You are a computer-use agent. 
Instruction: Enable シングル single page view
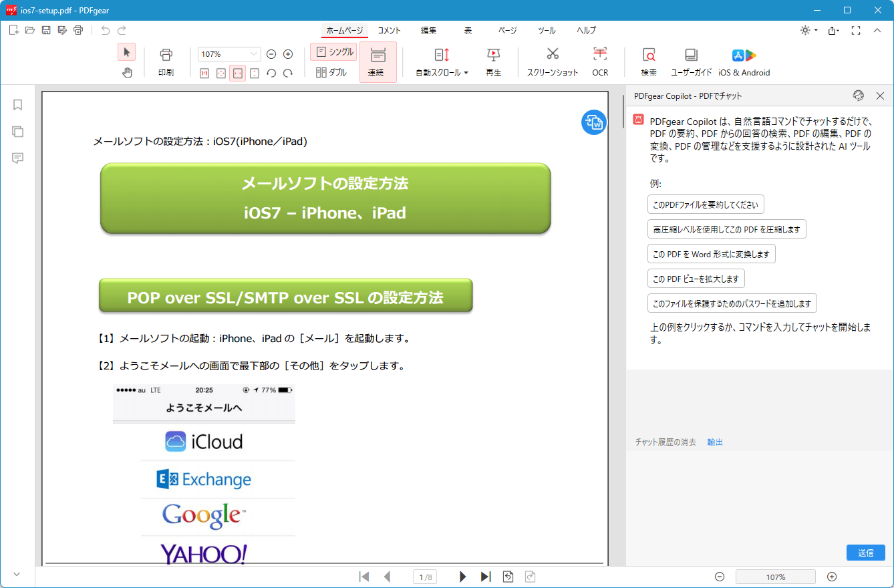click(333, 52)
